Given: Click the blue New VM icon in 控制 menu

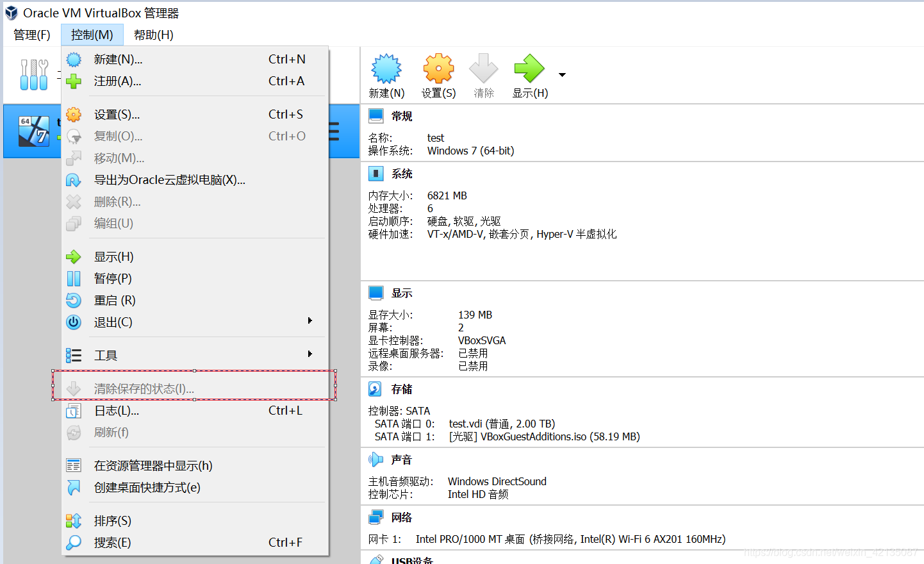Looking at the screenshot, I should [x=74, y=60].
